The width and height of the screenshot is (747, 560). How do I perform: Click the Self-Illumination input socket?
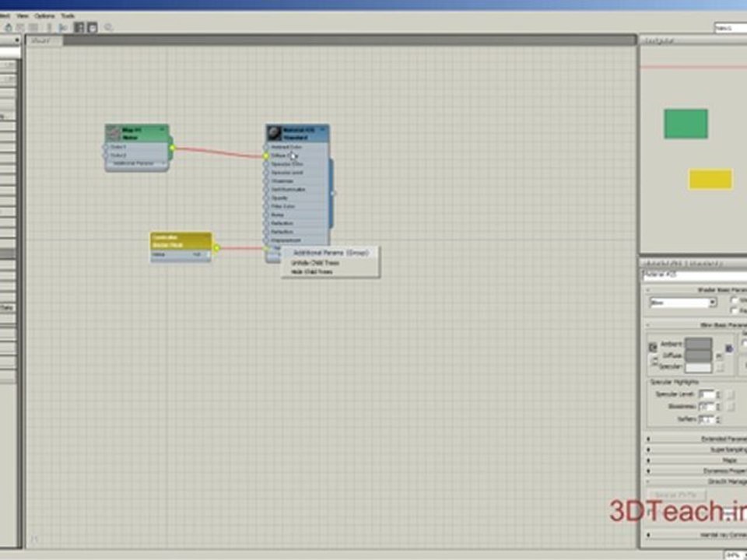click(266, 190)
